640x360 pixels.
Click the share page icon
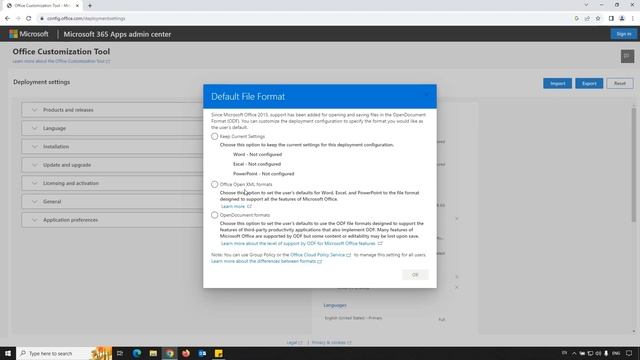587,18
